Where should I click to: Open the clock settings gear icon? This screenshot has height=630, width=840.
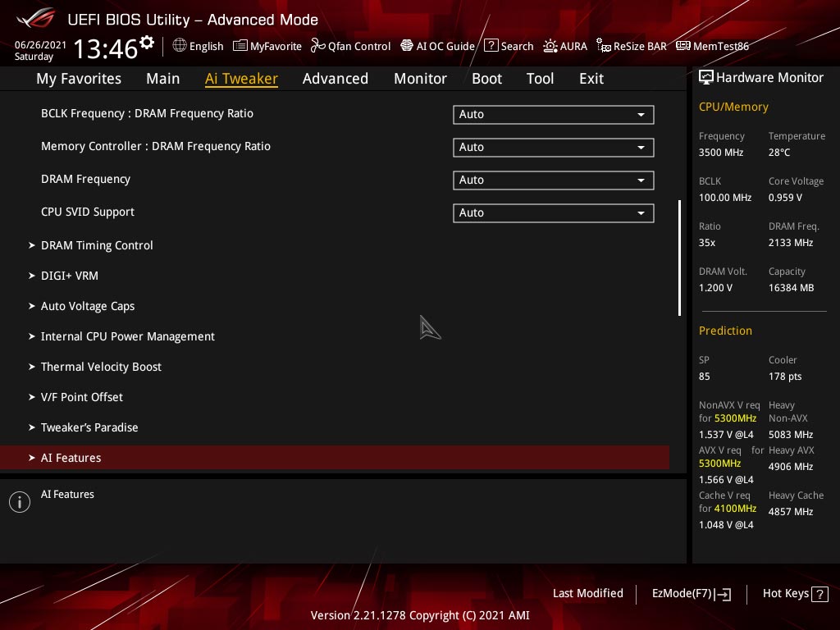coord(146,43)
